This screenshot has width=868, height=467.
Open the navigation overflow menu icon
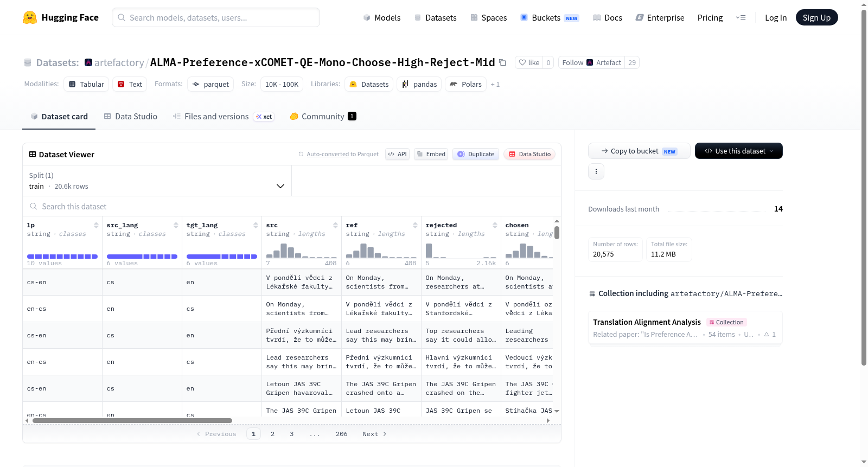(x=741, y=17)
